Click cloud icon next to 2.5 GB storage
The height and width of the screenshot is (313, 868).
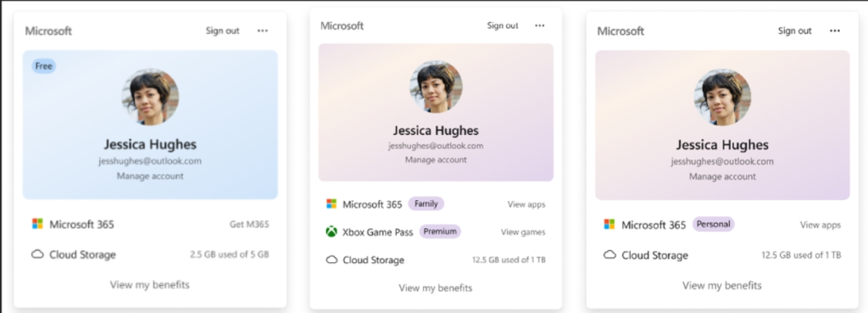point(37,254)
